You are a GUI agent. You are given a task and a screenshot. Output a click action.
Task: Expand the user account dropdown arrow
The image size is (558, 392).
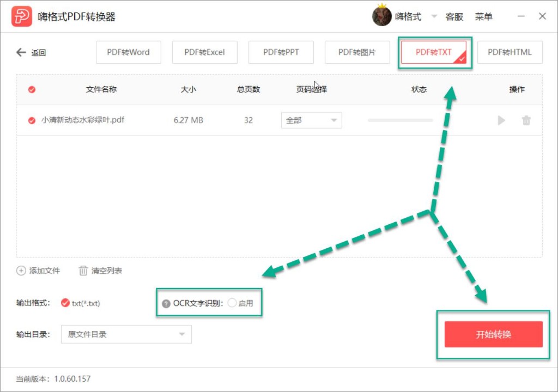(434, 16)
